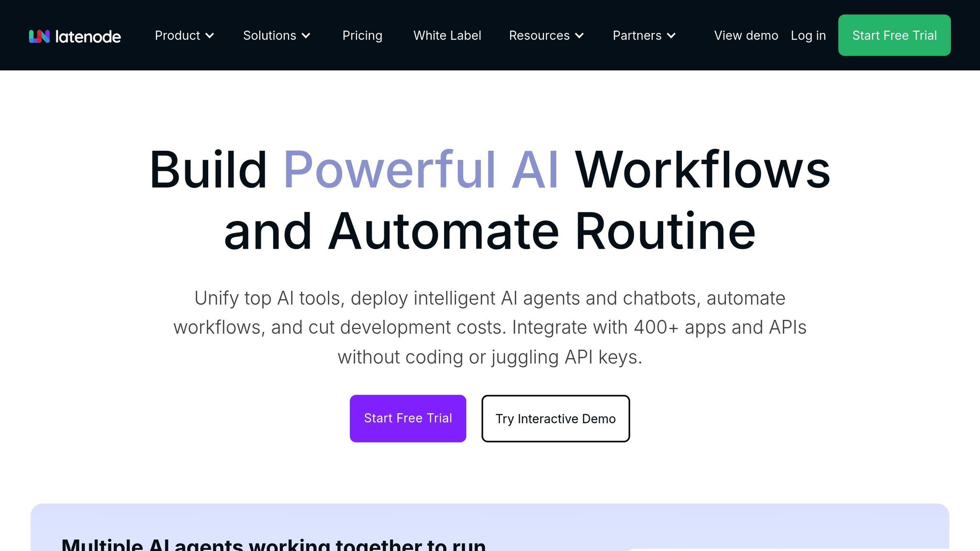Open the White Label page
This screenshot has height=551, width=980.
(447, 35)
